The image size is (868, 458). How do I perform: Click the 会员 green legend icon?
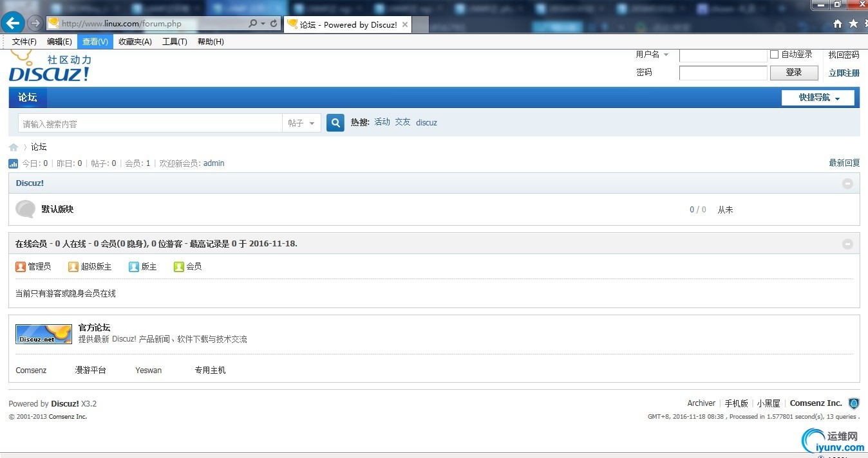point(179,266)
